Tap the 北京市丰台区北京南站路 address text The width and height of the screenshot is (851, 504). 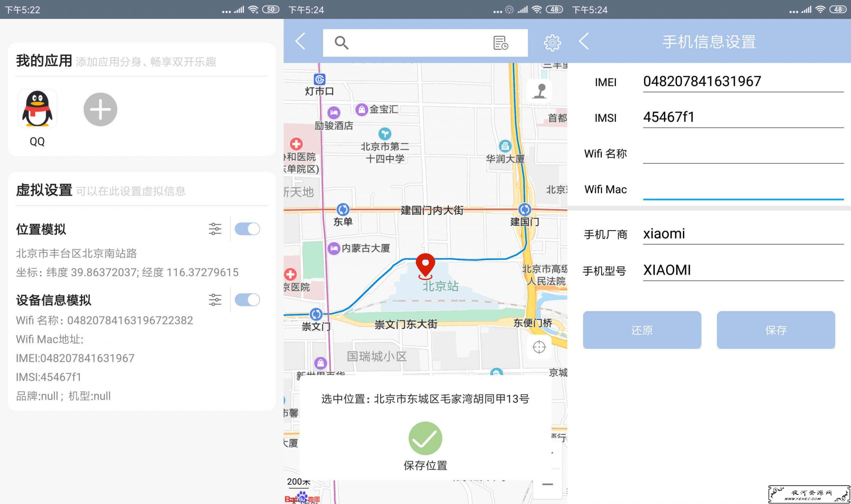point(76,253)
